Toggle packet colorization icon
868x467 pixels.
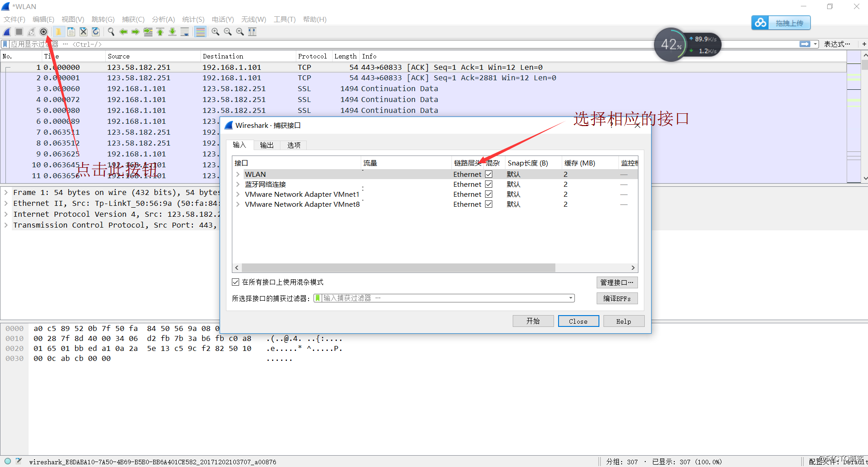pyautogui.click(x=200, y=32)
